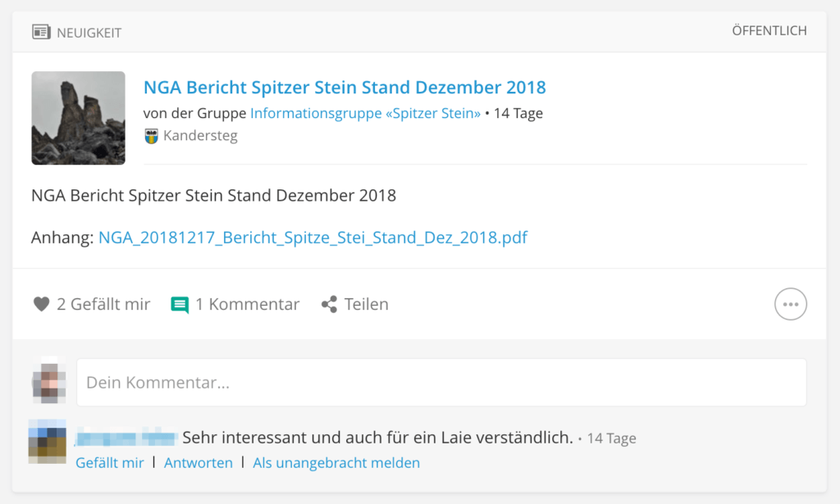The height and width of the screenshot is (504, 840).
Task: Open Informationsgruppe «Spitzer Stein» group link
Action: point(365,113)
